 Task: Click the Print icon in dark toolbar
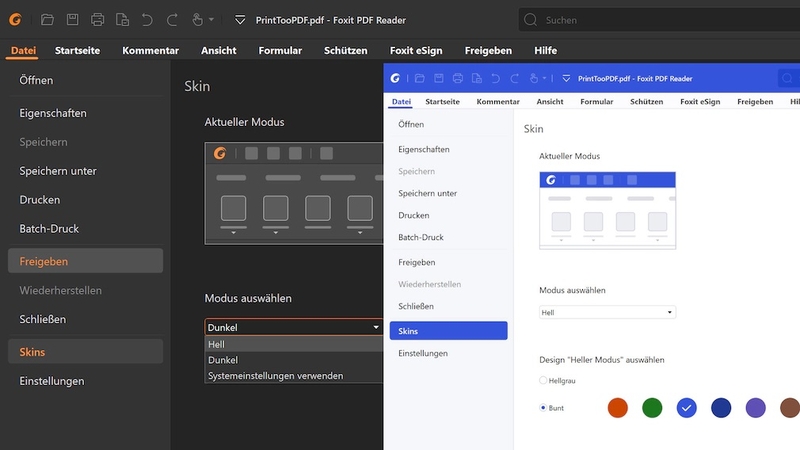click(97, 20)
